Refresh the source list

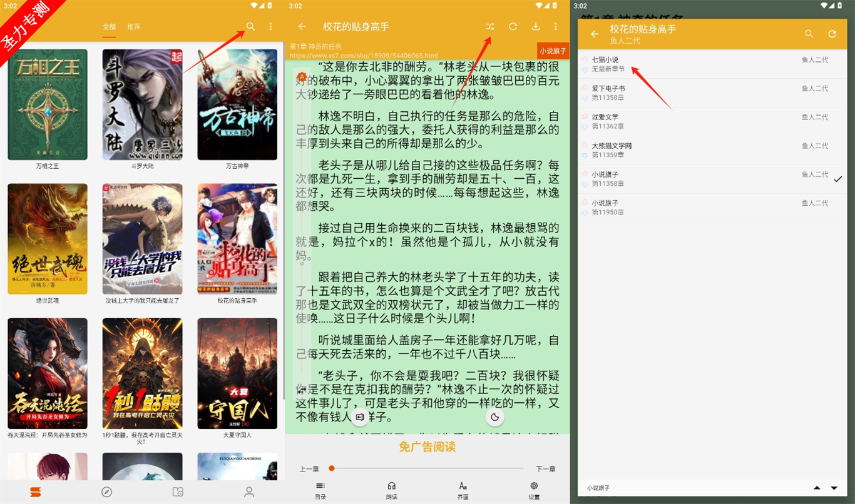coord(832,34)
